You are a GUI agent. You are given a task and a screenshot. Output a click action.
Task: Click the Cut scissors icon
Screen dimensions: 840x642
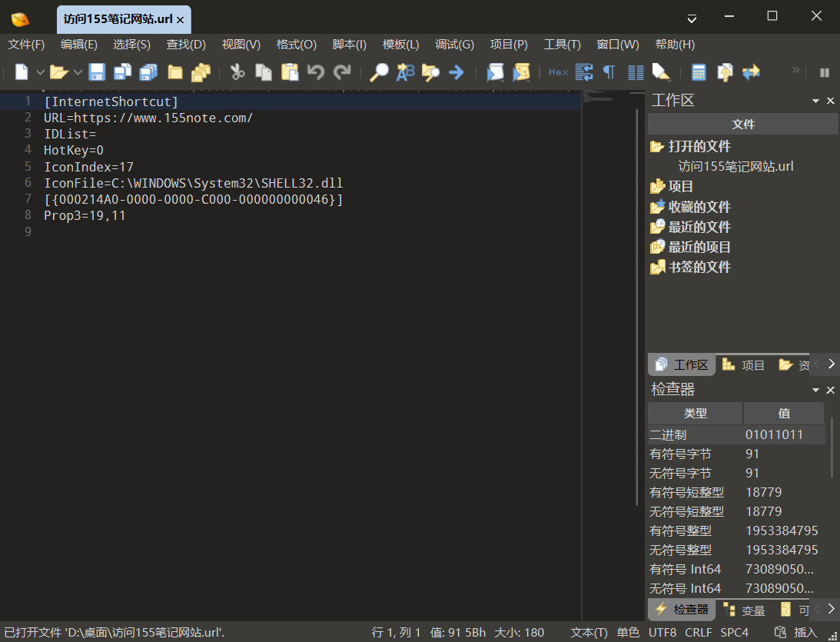[x=237, y=72]
